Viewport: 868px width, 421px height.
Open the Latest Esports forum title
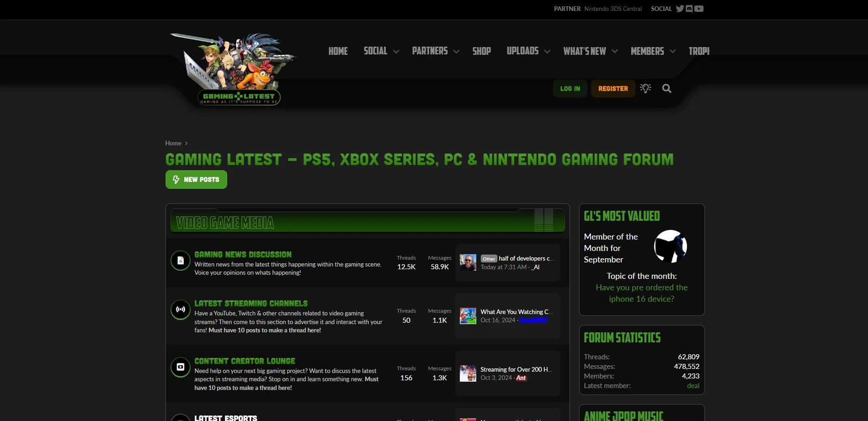click(226, 418)
